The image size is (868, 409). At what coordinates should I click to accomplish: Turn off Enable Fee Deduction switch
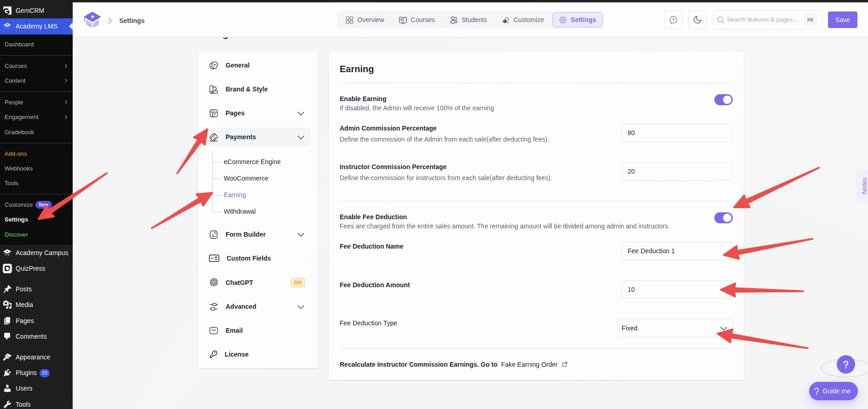[723, 218]
